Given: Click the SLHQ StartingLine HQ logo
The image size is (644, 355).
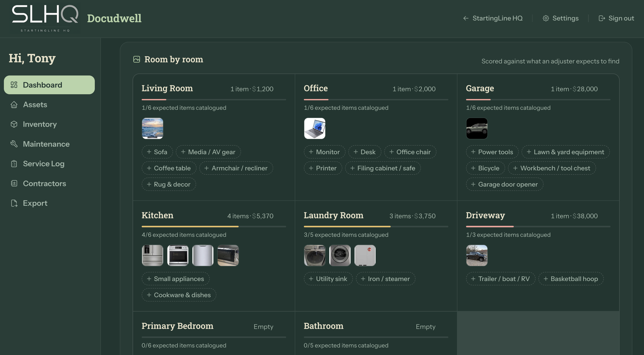Looking at the screenshot, I should [45, 18].
